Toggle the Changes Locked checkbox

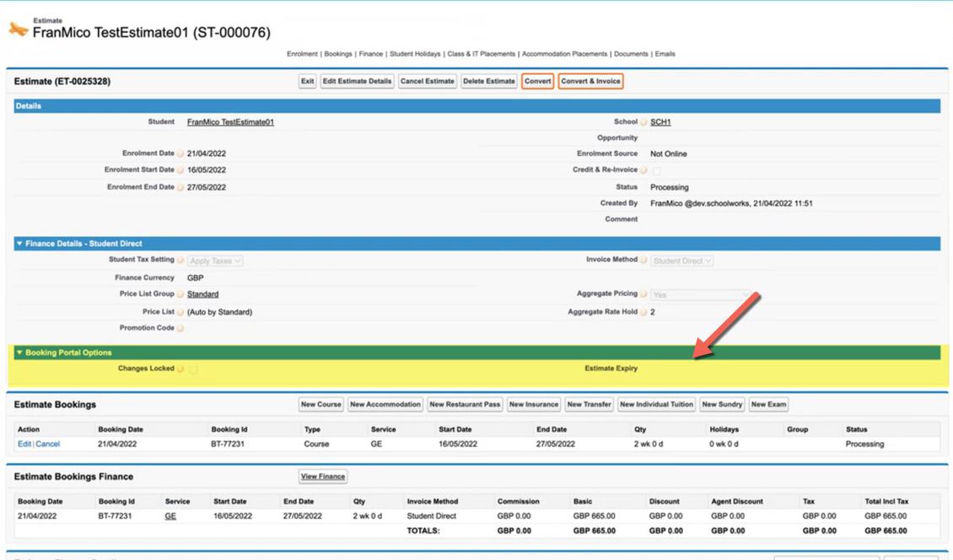[194, 369]
